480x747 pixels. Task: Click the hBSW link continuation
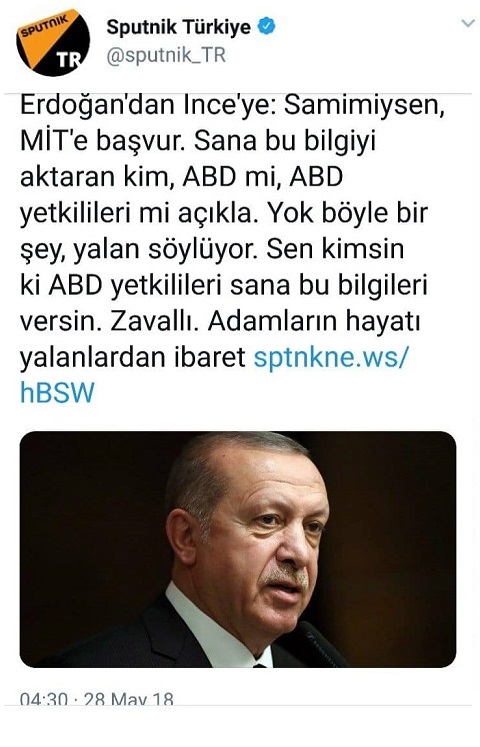pyautogui.click(x=57, y=393)
